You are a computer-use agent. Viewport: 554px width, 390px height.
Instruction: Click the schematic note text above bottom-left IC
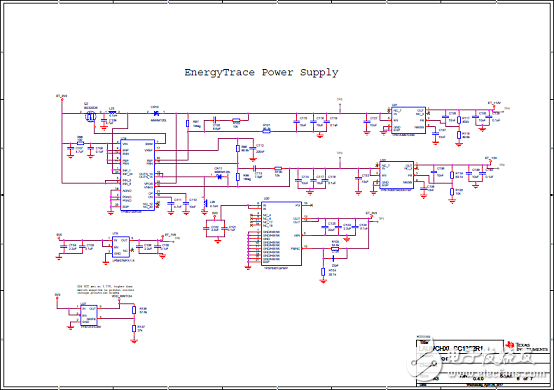click(106, 289)
